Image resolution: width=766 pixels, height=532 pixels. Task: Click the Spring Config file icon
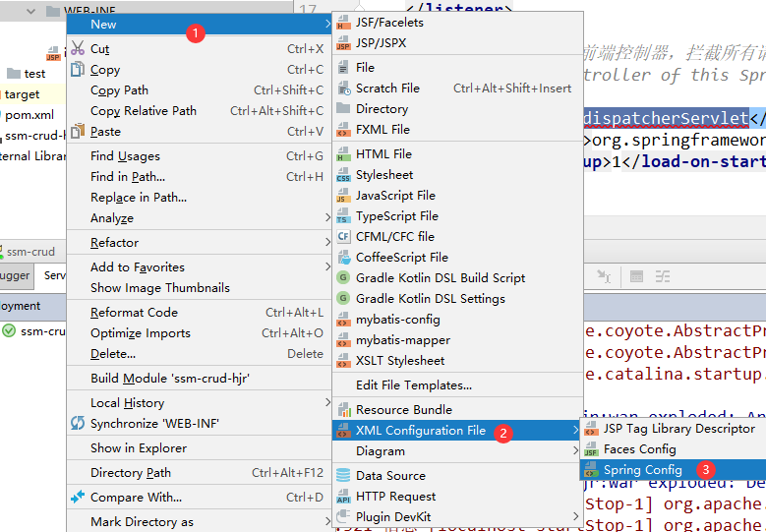pos(591,470)
